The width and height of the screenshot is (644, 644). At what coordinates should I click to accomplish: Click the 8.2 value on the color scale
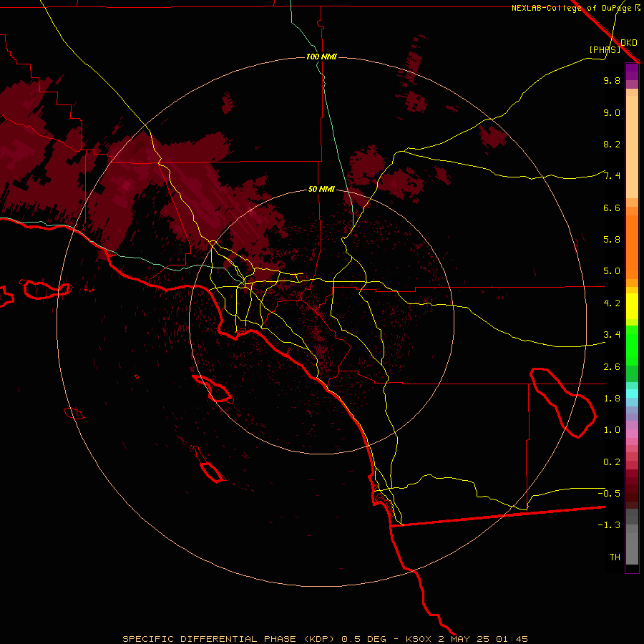(612, 144)
